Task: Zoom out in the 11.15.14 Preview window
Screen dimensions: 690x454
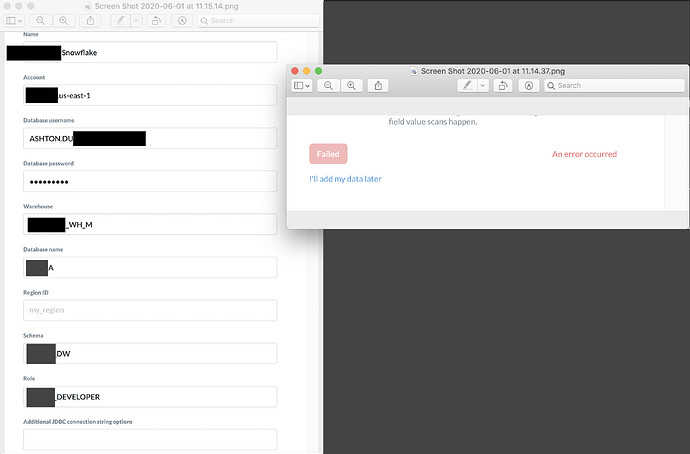Action: [x=40, y=21]
